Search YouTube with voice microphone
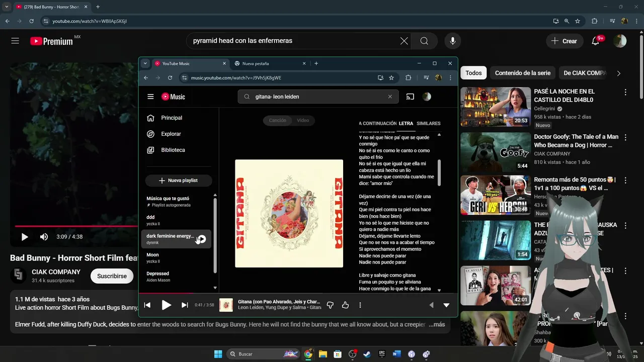This screenshot has width=644, height=362. tap(453, 41)
